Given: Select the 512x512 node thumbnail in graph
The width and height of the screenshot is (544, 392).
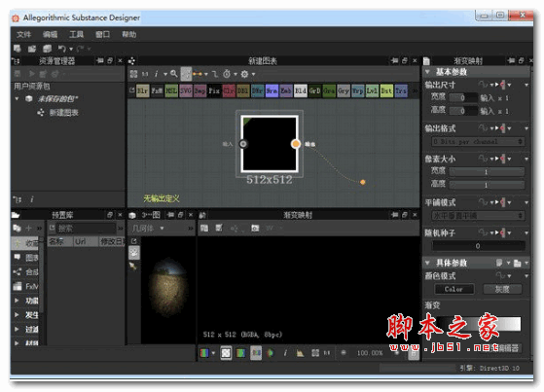Looking at the screenshot, I should click(270, 144).
